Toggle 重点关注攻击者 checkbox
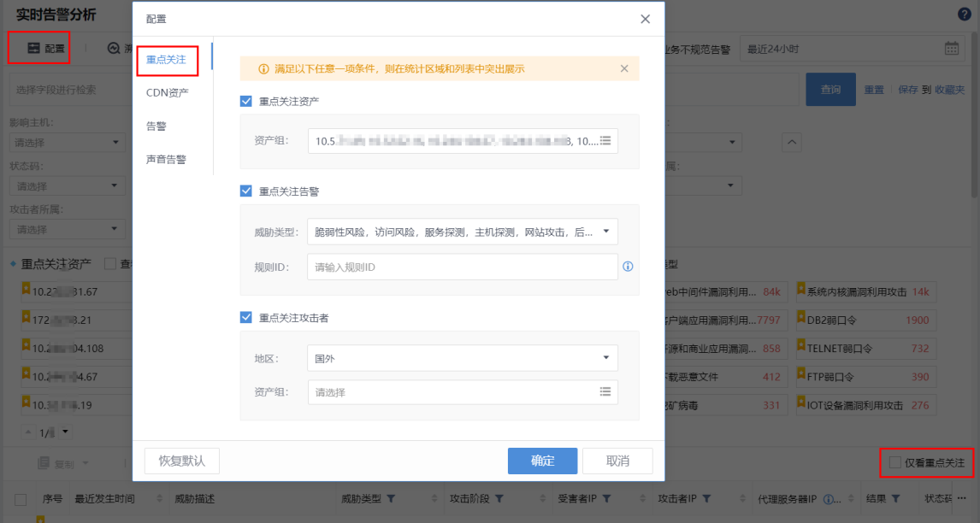This screenshot has height=523, width=980. [x=246, y=317]
